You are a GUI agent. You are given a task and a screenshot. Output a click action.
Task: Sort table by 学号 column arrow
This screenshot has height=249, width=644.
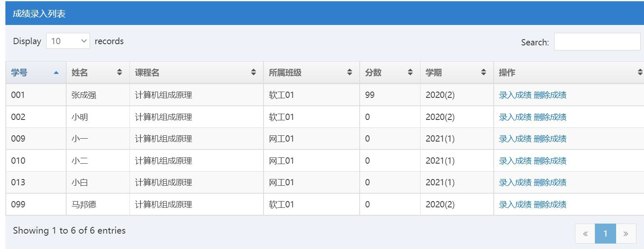[x=56, y=73]
